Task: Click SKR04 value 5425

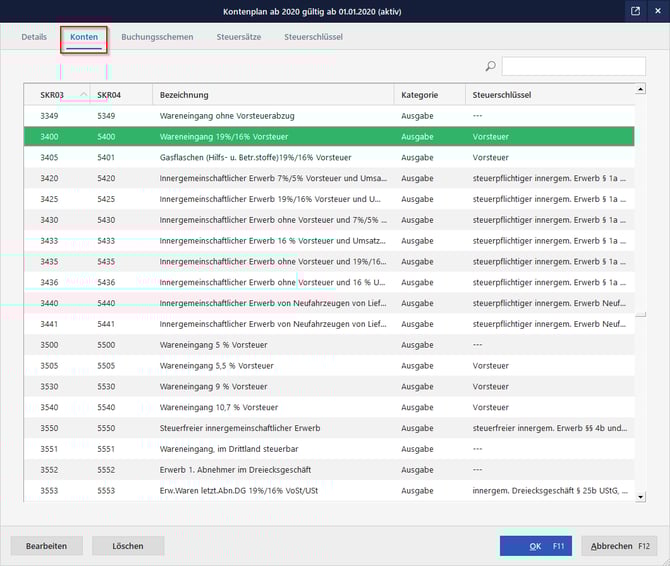Action: [x=106, y=199]
